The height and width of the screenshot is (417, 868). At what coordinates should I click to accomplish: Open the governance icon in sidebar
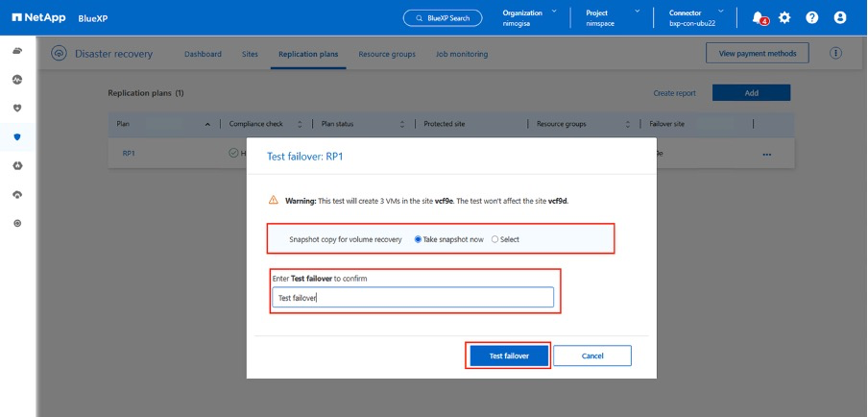[x=17, y=165]
